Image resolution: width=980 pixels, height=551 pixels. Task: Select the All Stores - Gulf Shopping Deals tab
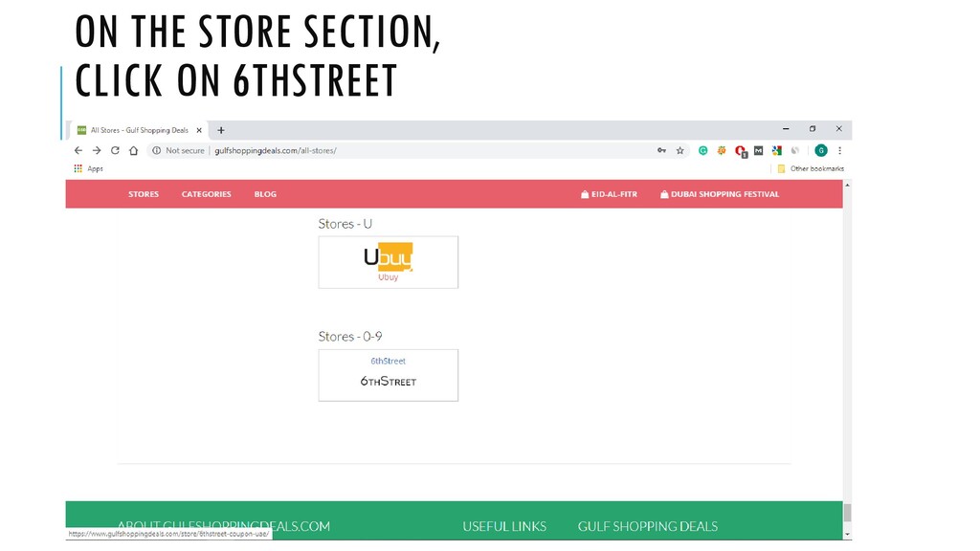139,130
